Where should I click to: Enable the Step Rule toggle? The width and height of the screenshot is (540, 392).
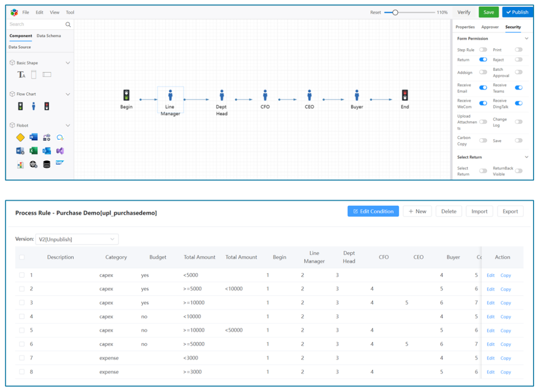click(x=483, y=50)
